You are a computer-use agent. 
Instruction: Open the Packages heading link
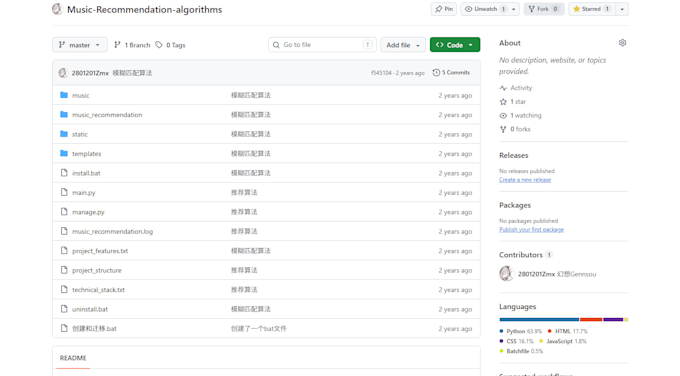tap(515, 205)
